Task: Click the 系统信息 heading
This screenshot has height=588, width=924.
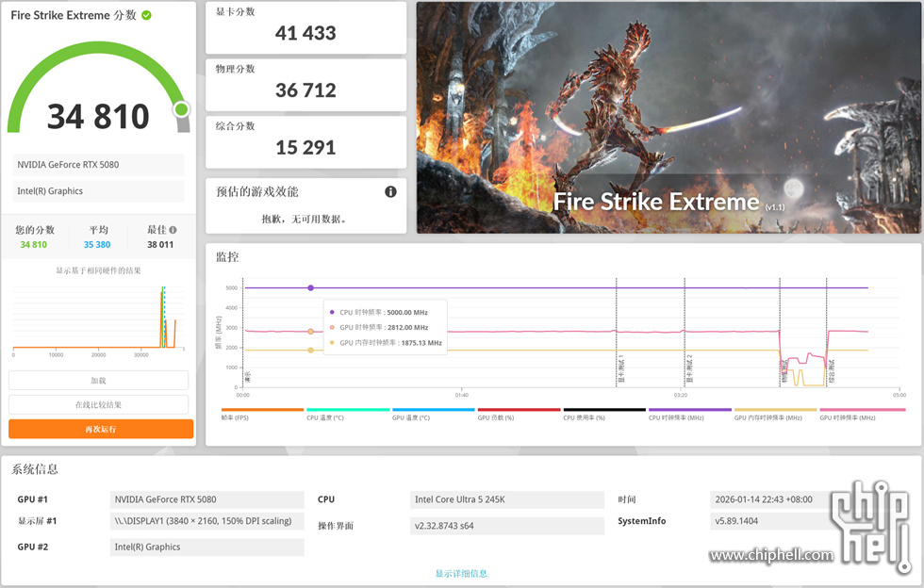Action: [x=35, y=469]
